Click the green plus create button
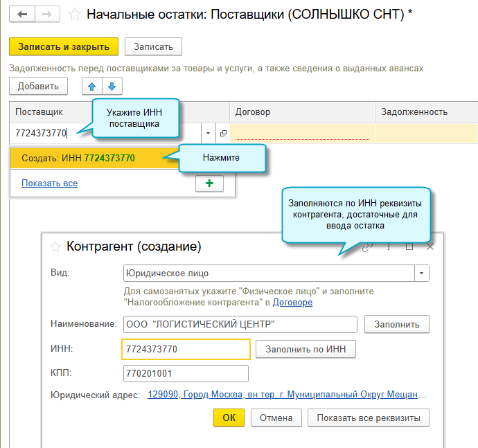 coord(209,183)
